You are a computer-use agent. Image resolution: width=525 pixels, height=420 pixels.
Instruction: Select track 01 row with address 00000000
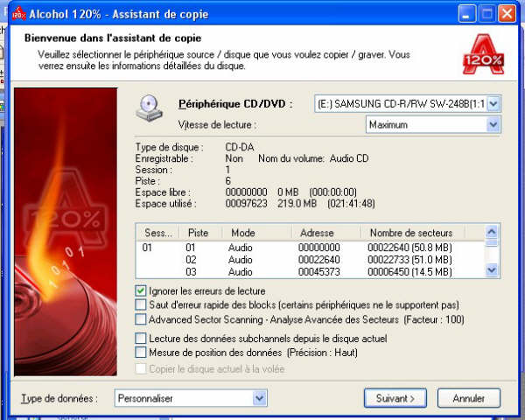point(311,248)
